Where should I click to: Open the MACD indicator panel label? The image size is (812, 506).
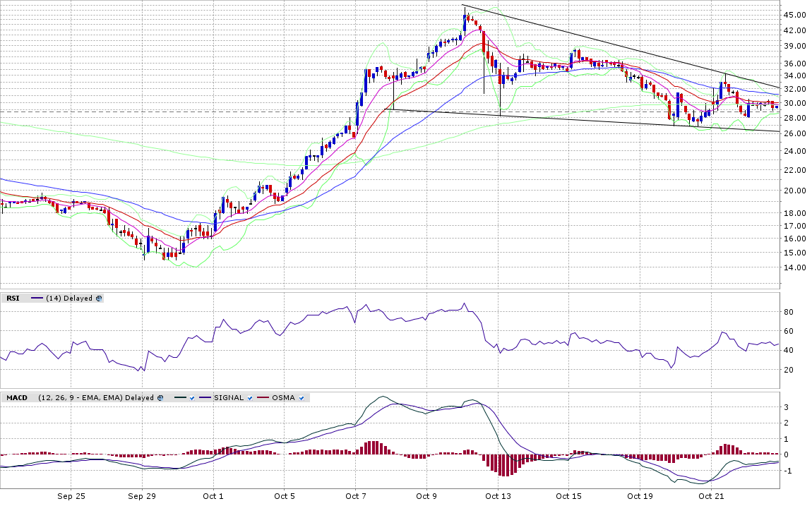point(16,398)
